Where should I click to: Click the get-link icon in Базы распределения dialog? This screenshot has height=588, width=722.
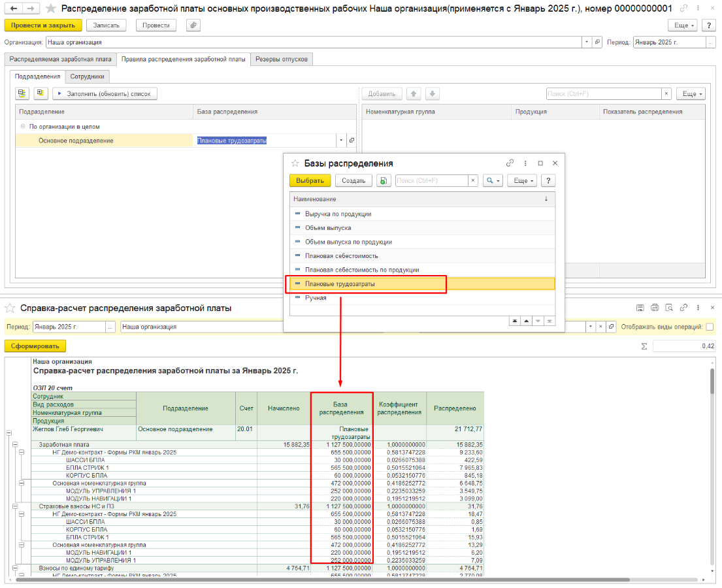pyautogui.click(x=510, y=163)
